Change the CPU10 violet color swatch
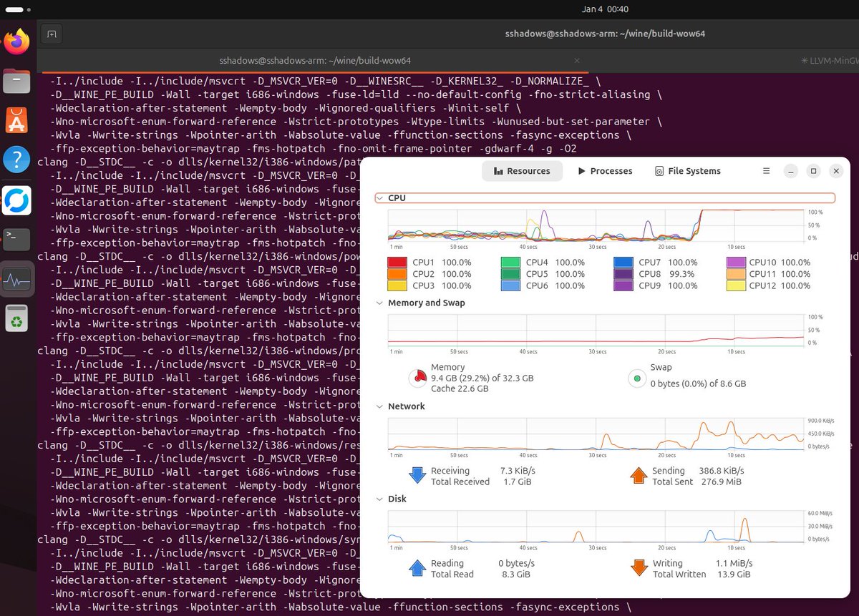859x616 pixels. (737, 263)
